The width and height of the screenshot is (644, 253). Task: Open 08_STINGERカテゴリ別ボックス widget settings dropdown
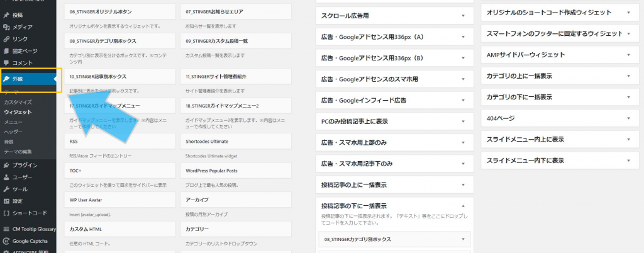coord(464,240)
